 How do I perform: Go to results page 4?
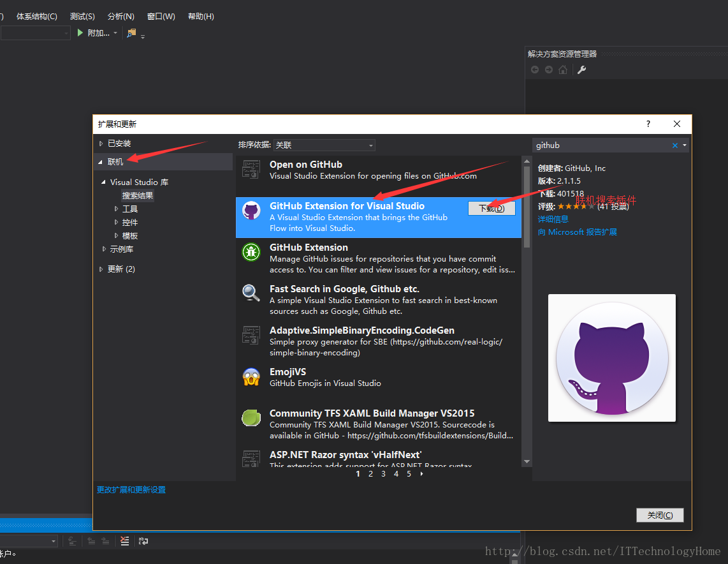point(396,474)
